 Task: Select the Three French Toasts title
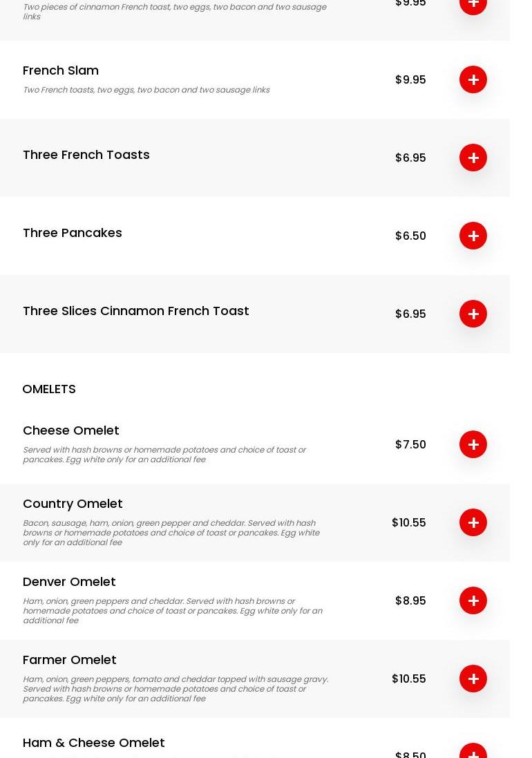click(86, 155)
